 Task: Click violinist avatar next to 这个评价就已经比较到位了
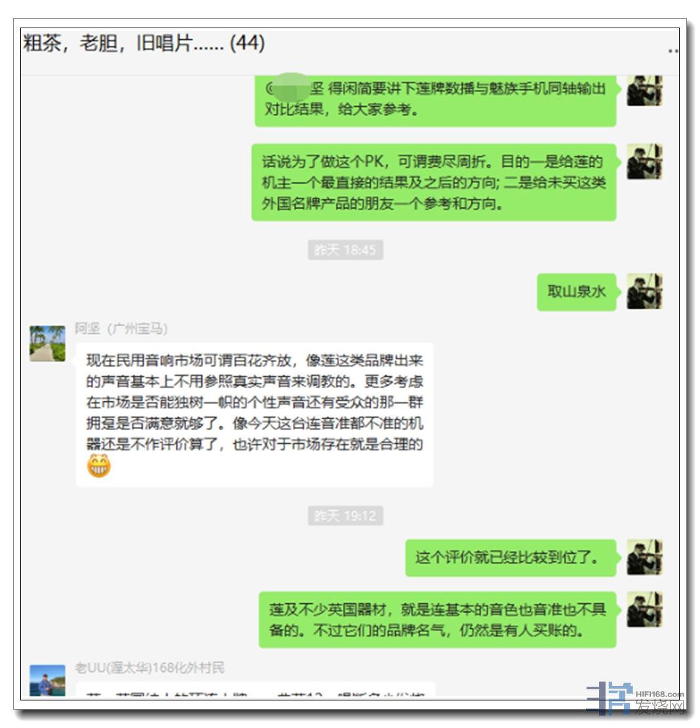point(644,557)
